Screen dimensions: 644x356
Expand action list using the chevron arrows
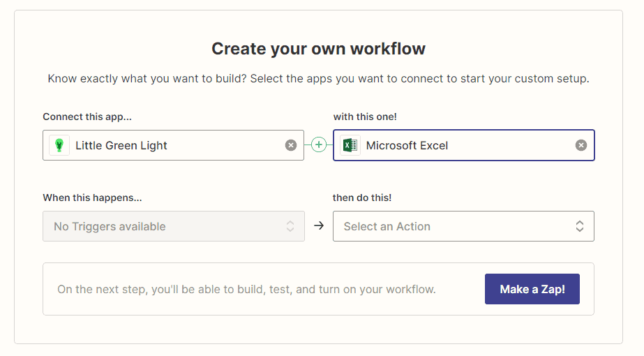[580, 226]
